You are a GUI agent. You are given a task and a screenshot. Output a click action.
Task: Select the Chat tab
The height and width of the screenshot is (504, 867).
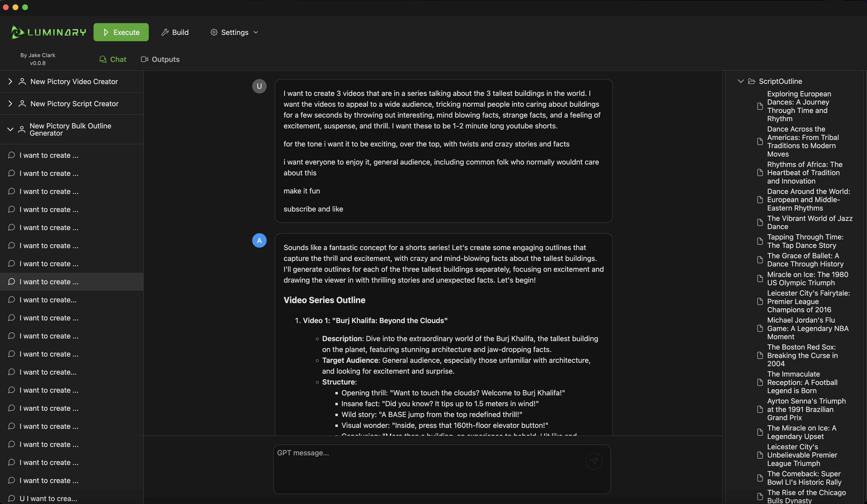[x=113, y=60]
